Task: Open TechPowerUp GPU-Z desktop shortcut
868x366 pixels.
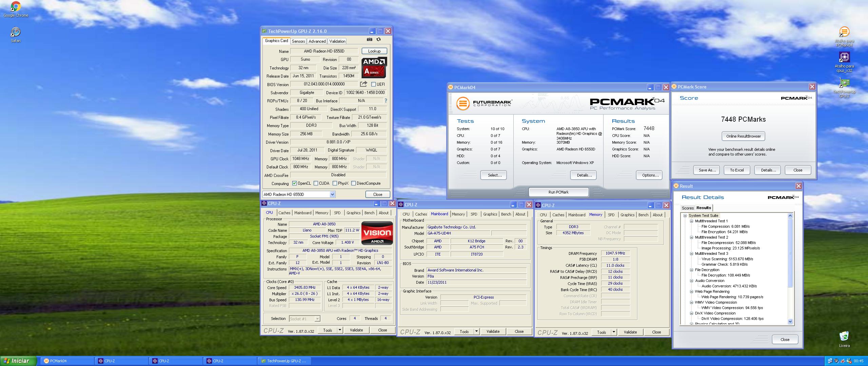Action: (844, 87)
